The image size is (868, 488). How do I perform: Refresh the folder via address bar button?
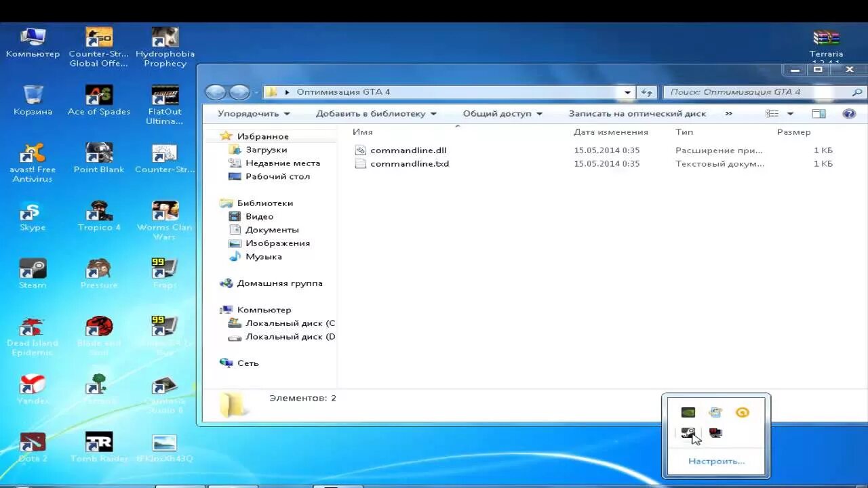coord(647,92)
